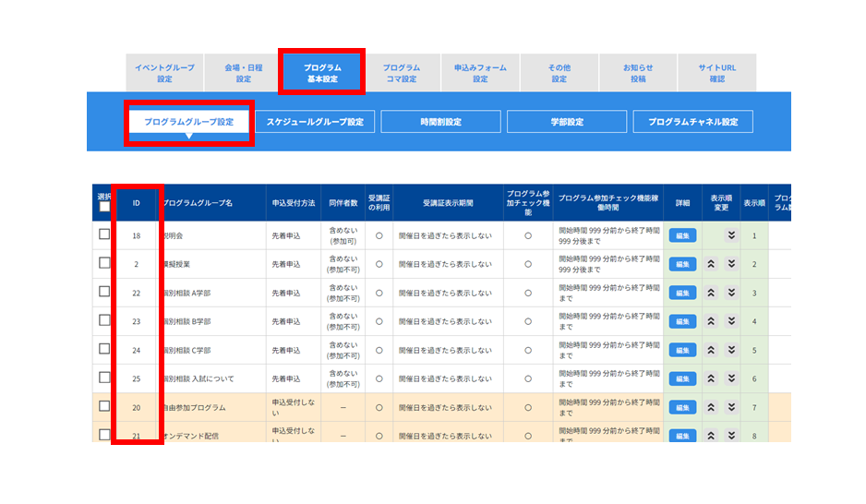Click 編集 button for row ID 25
Screen dimensions: 866x504
coord(682,378)
